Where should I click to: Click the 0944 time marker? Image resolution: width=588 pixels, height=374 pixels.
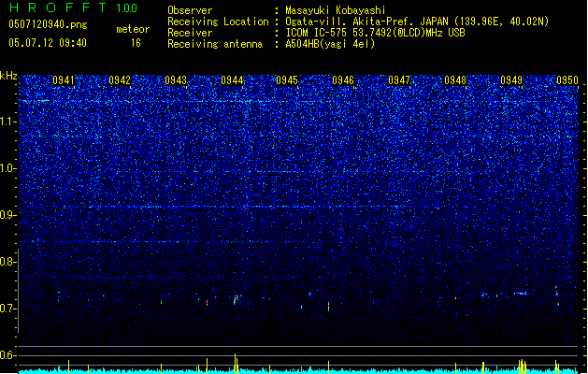coord(232,80)
